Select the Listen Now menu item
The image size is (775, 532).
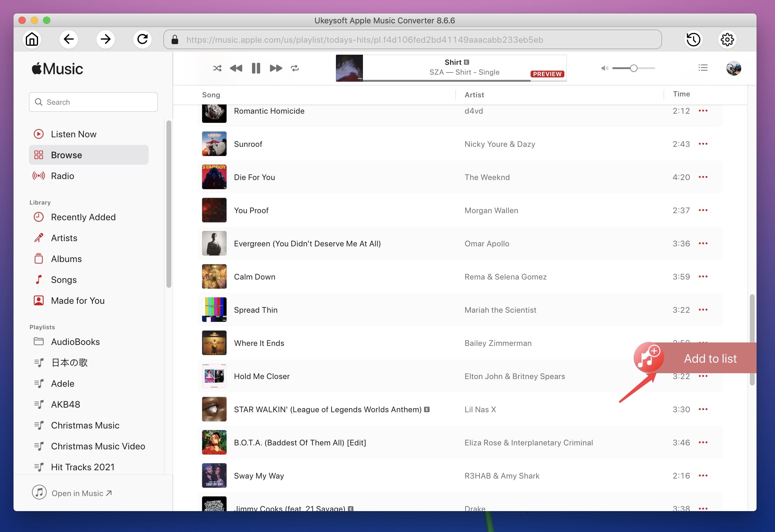72,133
